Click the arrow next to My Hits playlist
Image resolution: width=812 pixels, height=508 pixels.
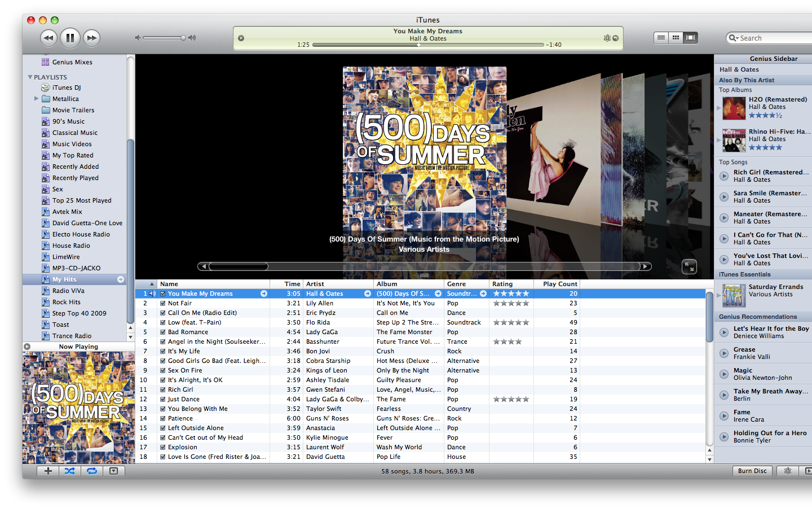pyautogui.click(x=121, y=279)
